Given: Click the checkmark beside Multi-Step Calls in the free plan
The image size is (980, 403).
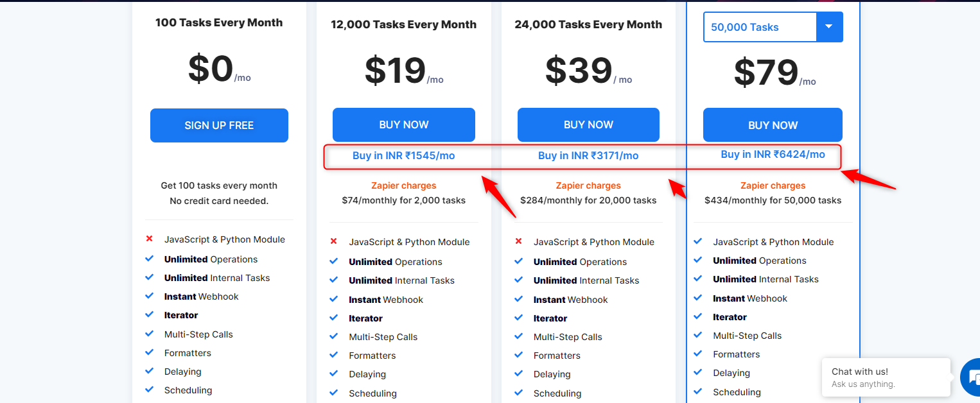Looking at the screenshot, I should coord(150,334).
